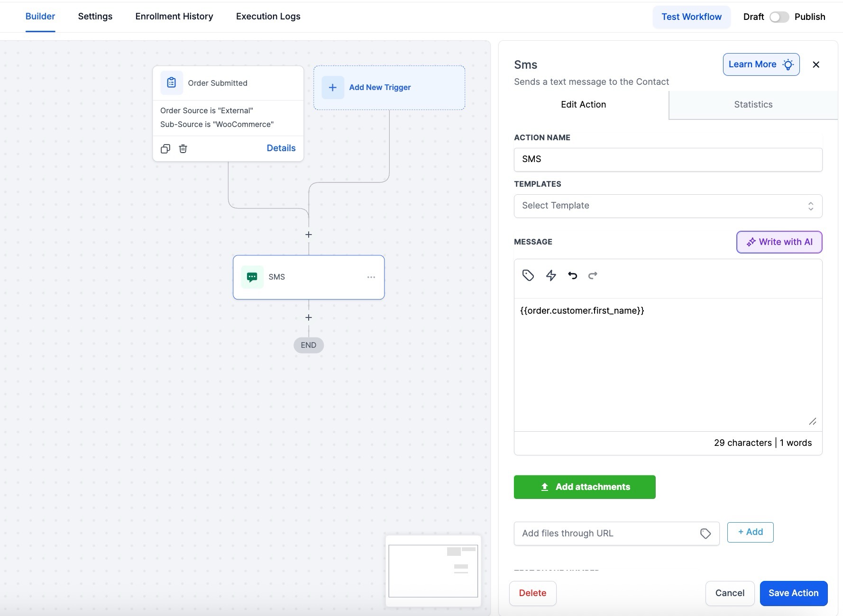
Task: Click the green Add attachments button
Action: (584, 487)
